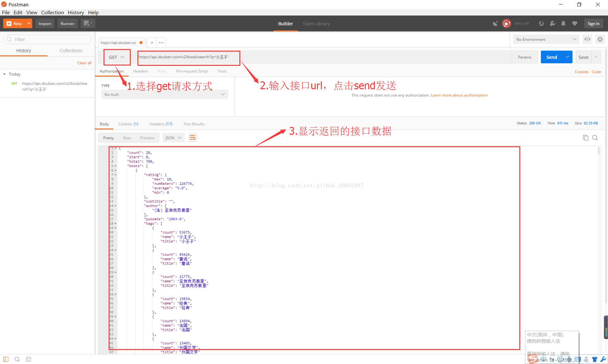Image resolution: width=608 pixels, height=364 pixels.
Task: Switch to the Builder tab
Action: coord(286,24)
